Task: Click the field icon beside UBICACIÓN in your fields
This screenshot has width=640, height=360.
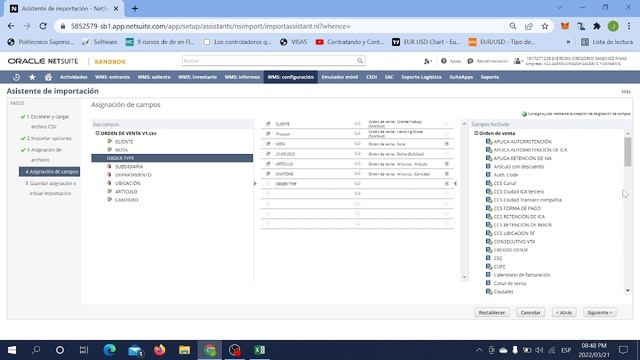Action: pos(109,183)
